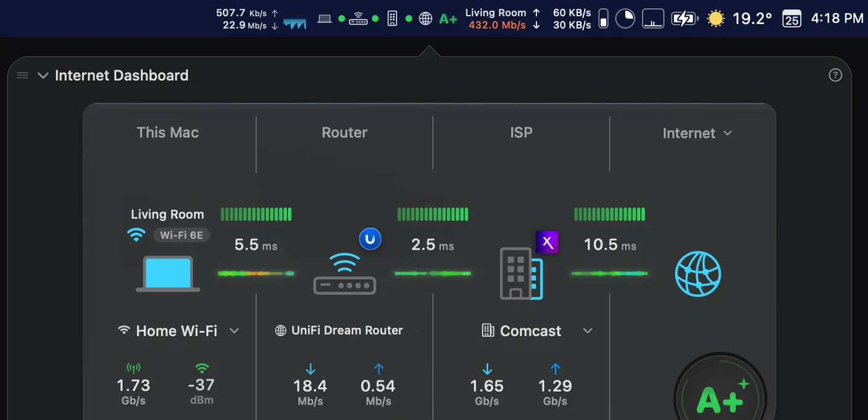
Task: Expand the Home Wi-Fi network dropdown
Action: tap(234, 331)
